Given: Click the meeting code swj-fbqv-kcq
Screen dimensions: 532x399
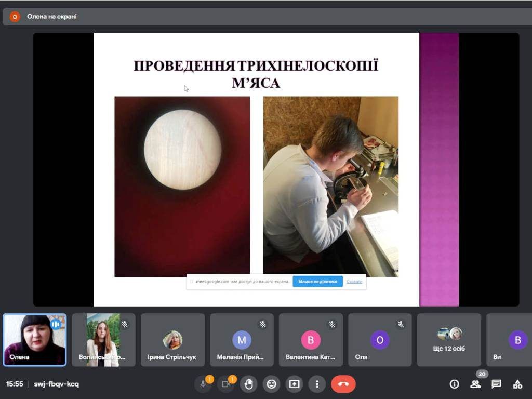Looking at the screenshot, I should 57,384.
